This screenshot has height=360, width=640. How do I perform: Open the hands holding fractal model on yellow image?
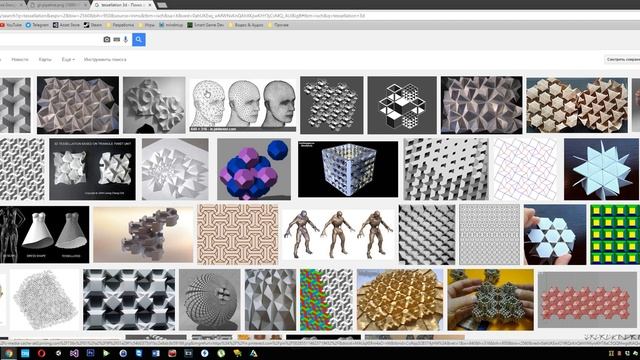(490, 300)
